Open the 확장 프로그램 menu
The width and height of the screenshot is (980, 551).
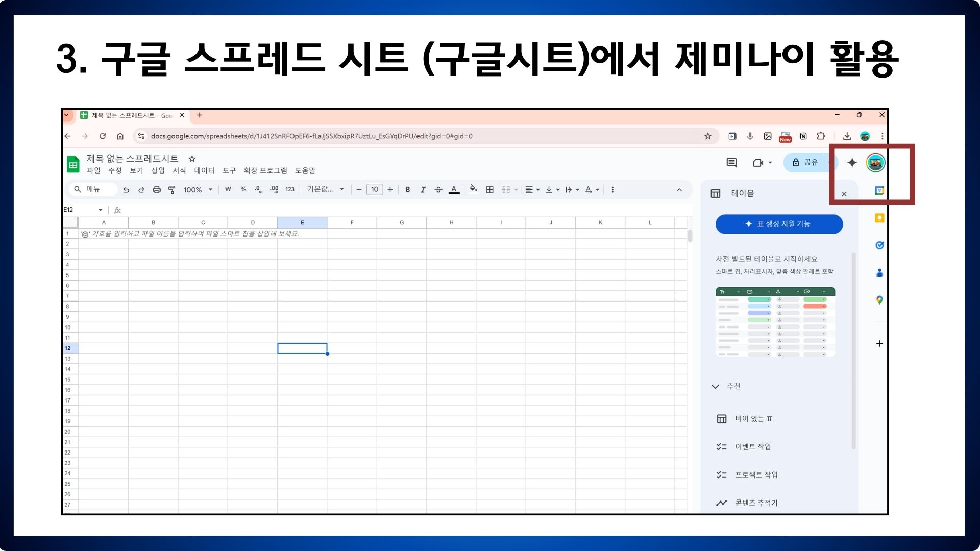[265, 171]
